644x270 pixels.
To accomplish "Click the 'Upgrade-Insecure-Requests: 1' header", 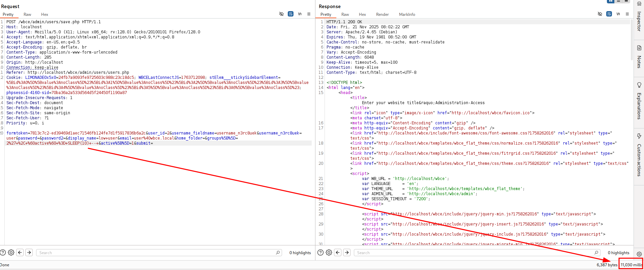I will pyautogui.click(x=39, y=98).
